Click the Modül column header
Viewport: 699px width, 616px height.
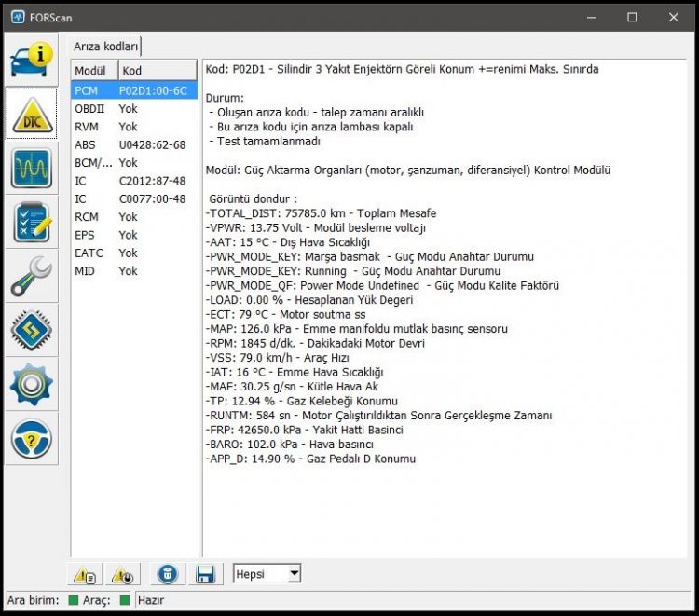94,71
